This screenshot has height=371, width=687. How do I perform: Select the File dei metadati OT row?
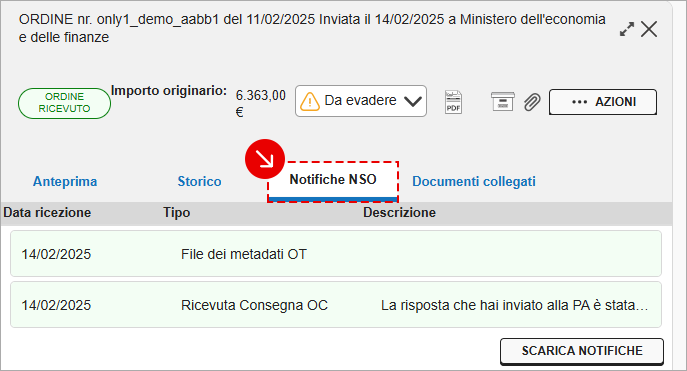(336, 254)
